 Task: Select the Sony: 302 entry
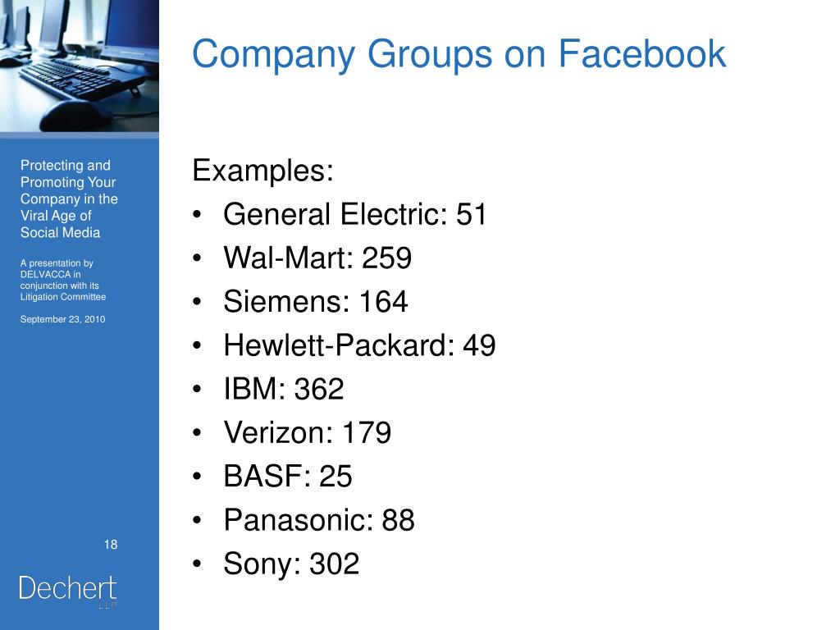(291, 564)
